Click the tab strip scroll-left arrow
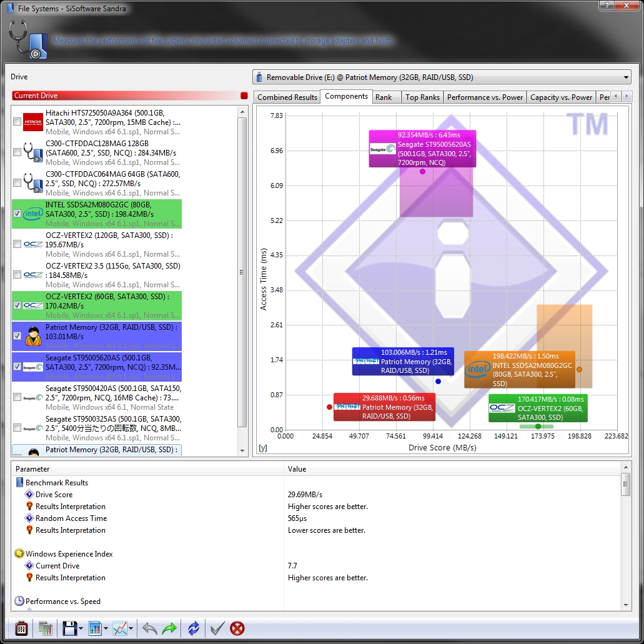 616,96
